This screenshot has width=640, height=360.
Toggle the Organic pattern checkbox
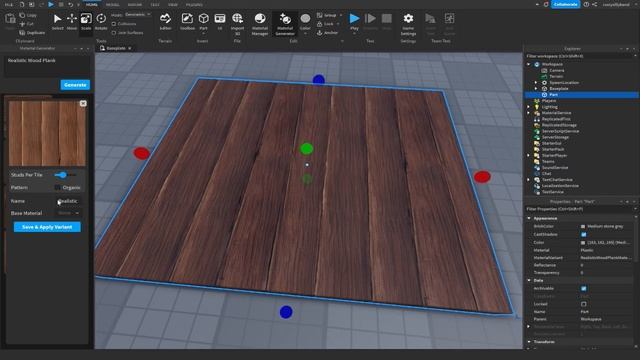tap(58, 188)
